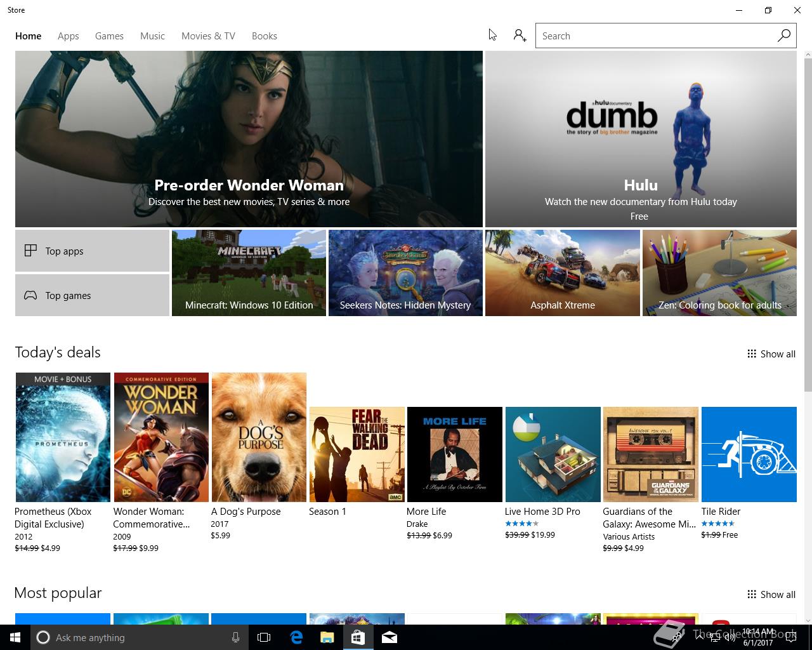Screen dimensions: 812x650
Task: Click Tile Rider star rating
Action: [x=718, y=524]
